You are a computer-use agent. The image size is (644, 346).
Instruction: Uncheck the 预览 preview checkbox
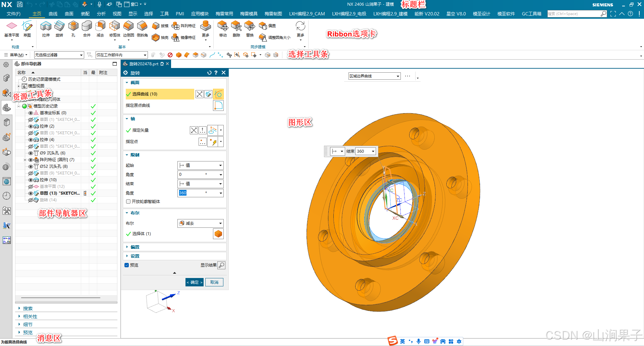point(127,265)
